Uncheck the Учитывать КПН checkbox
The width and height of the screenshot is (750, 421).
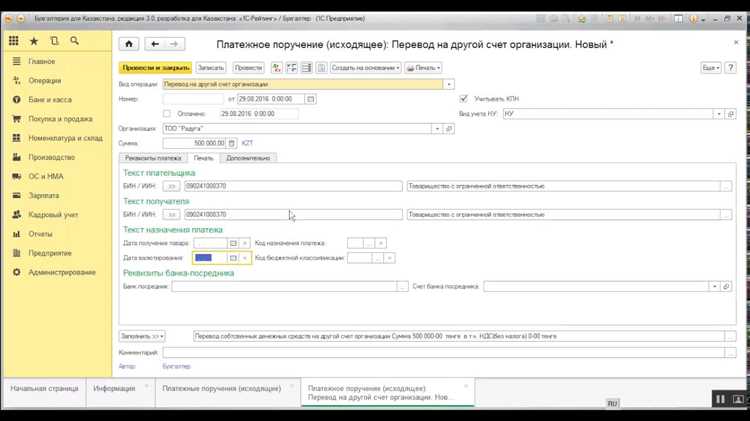coord(463,99)
